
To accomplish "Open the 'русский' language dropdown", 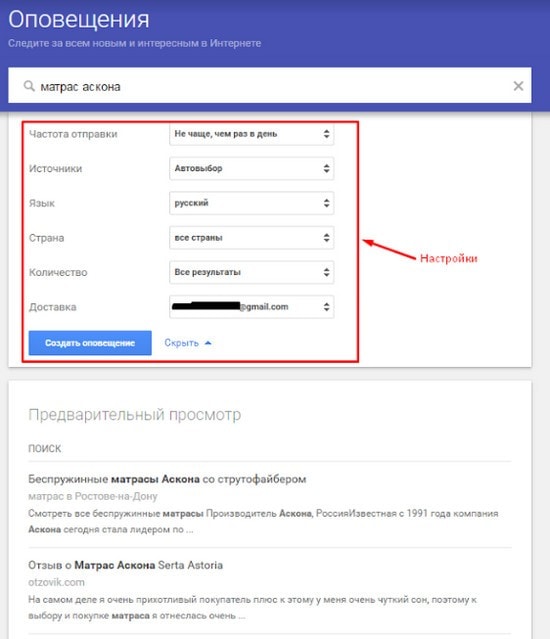I will point(251,203).
